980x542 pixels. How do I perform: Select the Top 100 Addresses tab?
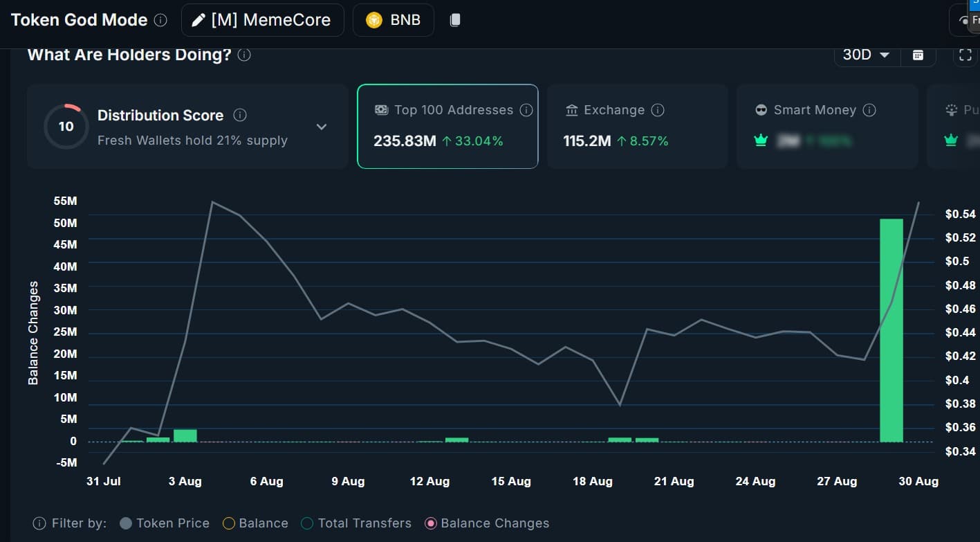[447, 126]
